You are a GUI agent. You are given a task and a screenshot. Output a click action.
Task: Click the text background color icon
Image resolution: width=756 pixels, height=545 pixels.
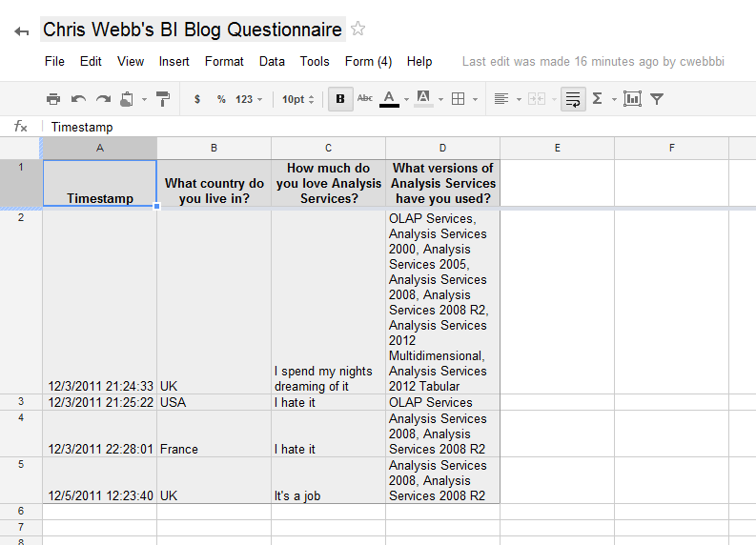pos(423,99)
